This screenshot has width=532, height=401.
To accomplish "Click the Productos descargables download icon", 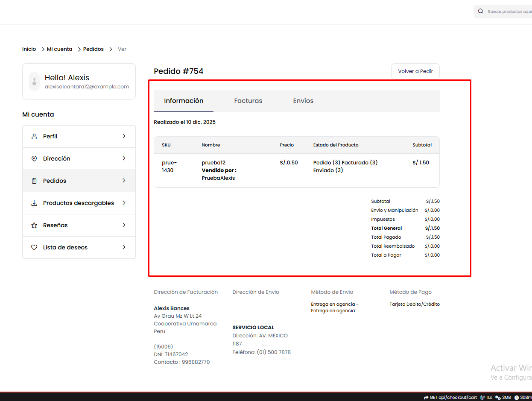I will tap(34, 203).
